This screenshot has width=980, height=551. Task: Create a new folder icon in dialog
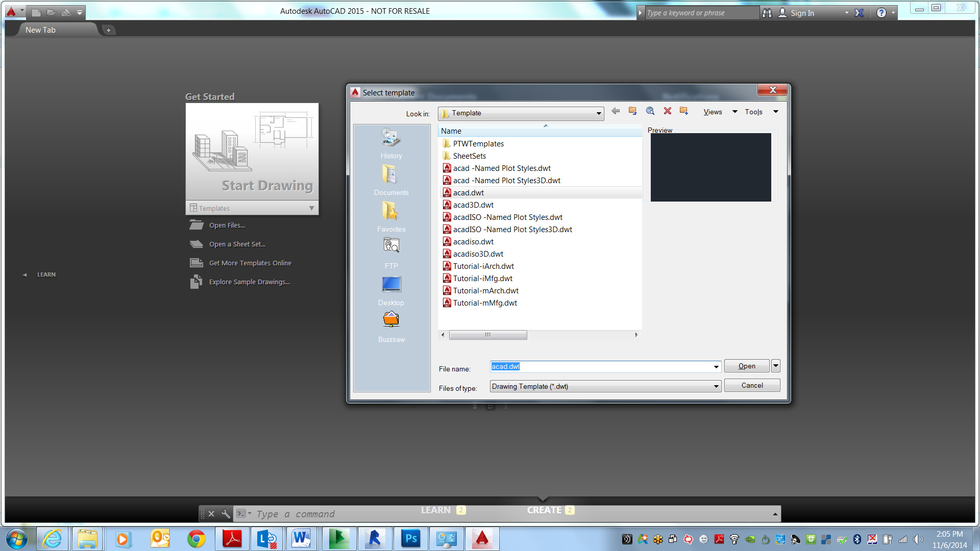click(684, 111)
